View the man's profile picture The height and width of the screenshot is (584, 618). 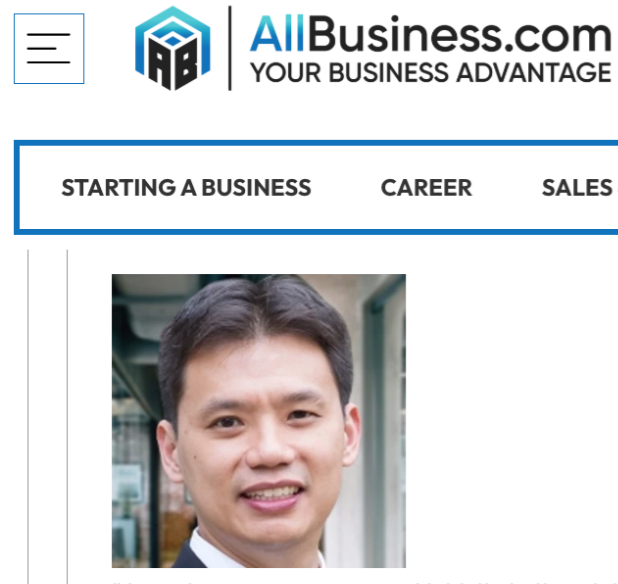coord(259,421)
